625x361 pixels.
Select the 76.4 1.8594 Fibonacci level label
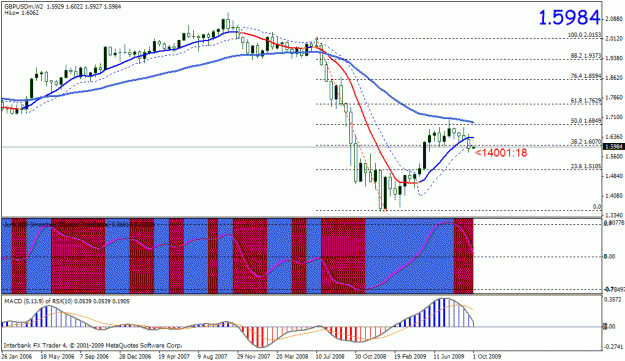pyautogui.click(x=586, y=76)
